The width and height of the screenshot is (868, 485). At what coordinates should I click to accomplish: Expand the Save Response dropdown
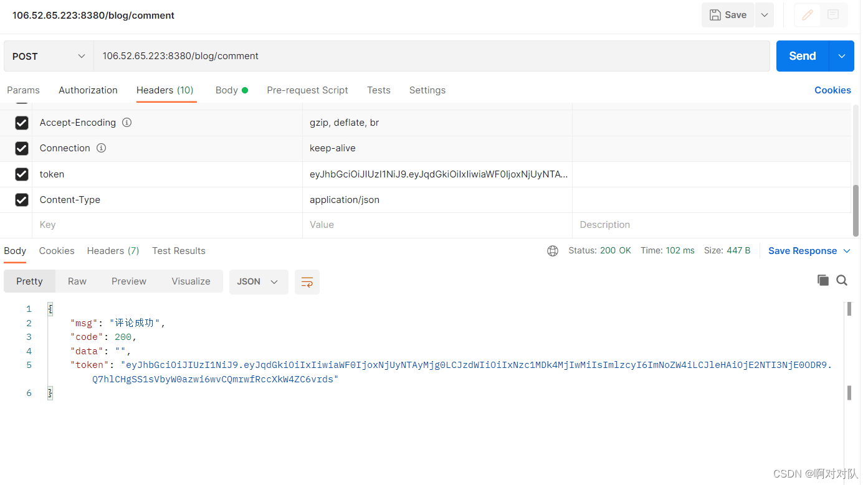click(x=847, y=251)
